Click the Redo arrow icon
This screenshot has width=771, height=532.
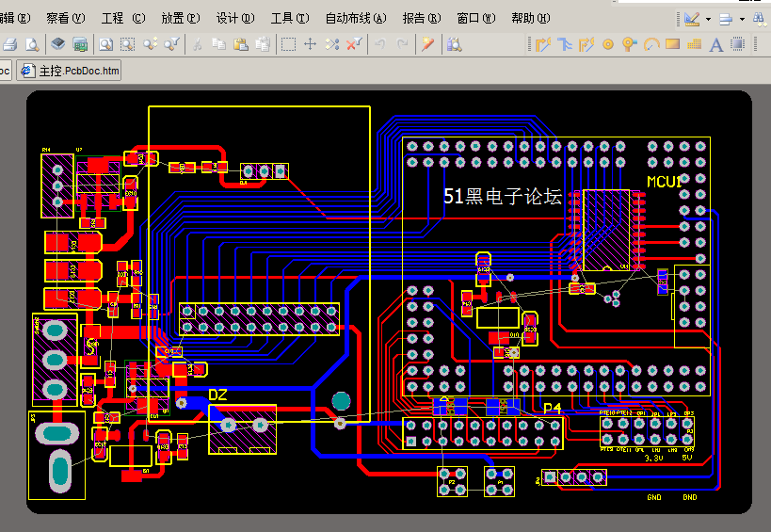coord(402,45)
